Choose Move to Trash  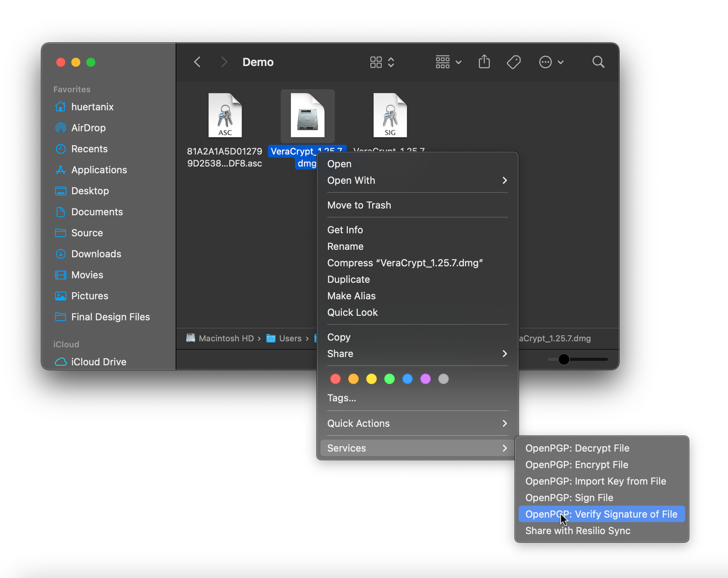(417, 205)
